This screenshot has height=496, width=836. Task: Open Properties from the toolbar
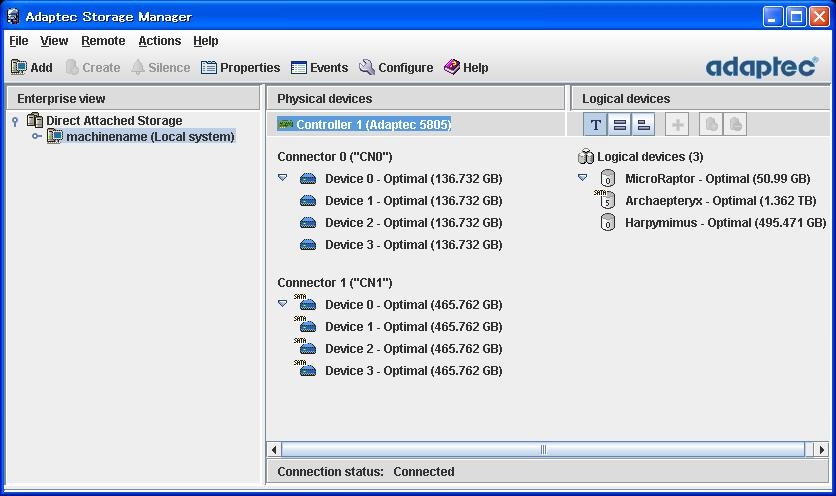click(x=240, y=68)
